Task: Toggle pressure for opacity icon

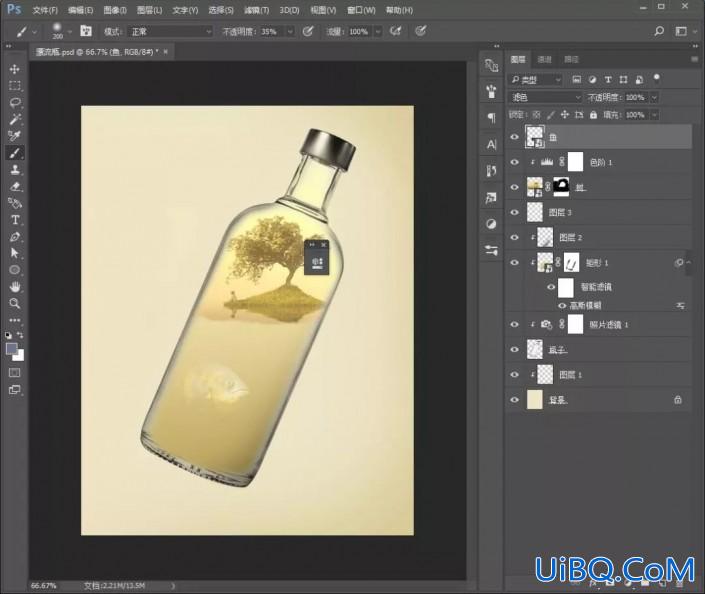Action: pos(308,31)
